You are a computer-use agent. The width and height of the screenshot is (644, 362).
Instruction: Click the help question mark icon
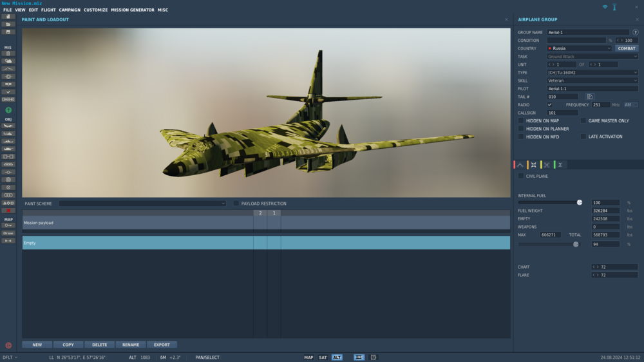pyautogui.click(x=636, y=32)
